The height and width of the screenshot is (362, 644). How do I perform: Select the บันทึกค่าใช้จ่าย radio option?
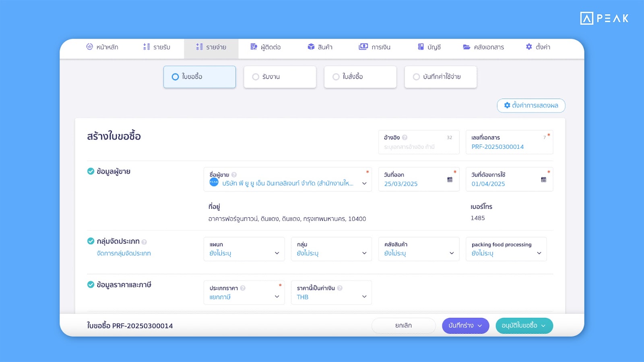(417, 77)
